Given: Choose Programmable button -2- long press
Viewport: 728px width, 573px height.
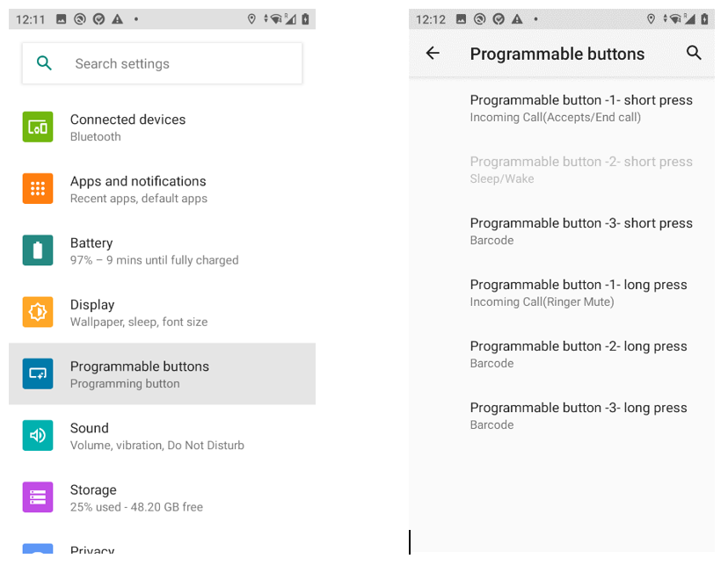Looking at the screenshot, I should pos(562,354).
